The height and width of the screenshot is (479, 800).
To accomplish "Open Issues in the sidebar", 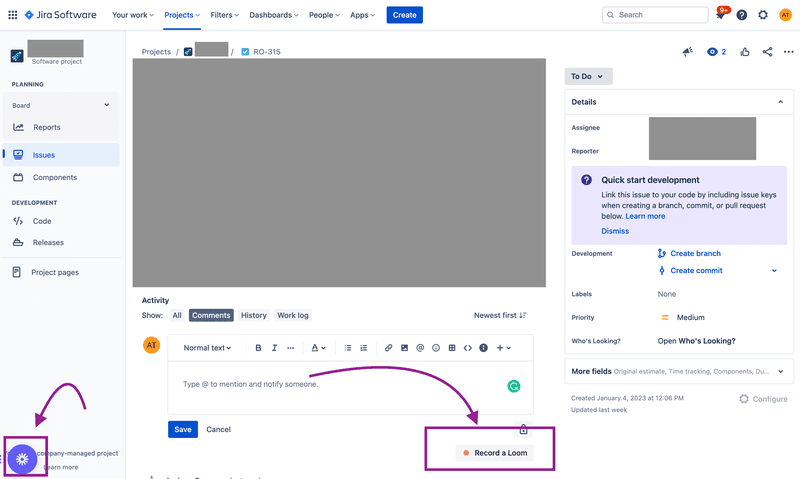I will [x=61, y=155].
